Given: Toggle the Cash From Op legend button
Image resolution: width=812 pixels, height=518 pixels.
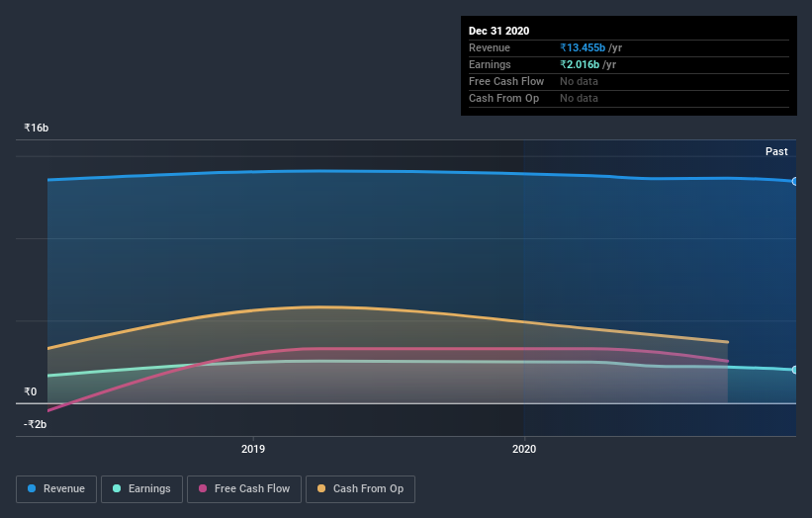Looking at the screenshot, I should pos(360,489).
